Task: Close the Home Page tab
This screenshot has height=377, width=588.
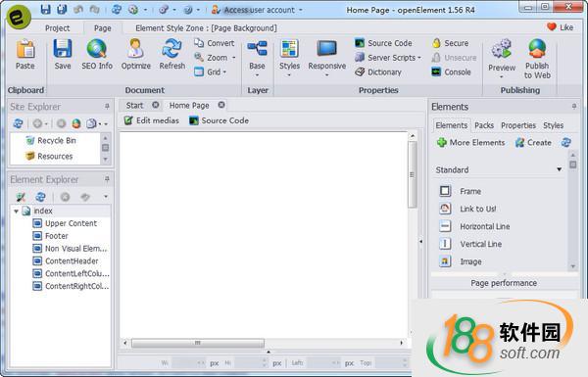Action: [x=221, y=105]
